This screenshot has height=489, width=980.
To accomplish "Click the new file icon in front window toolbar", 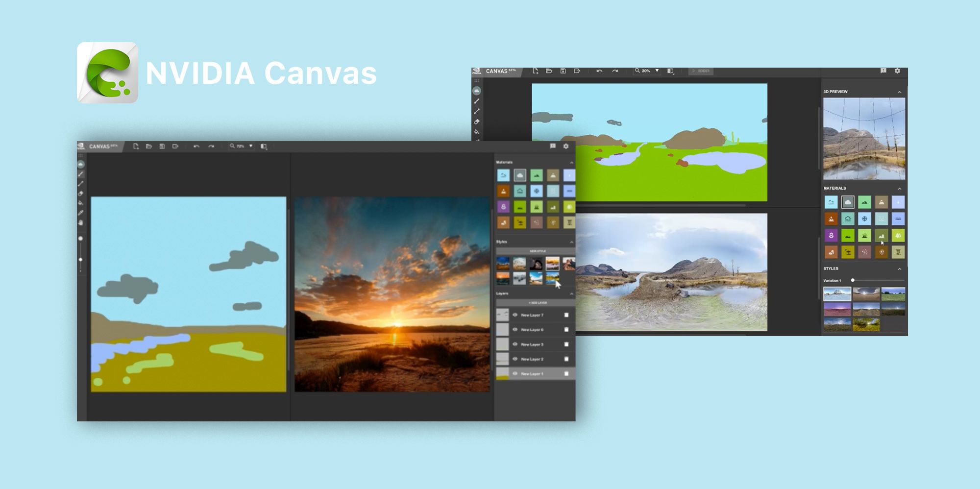I will pyautogui.click(x=136, y=146).
